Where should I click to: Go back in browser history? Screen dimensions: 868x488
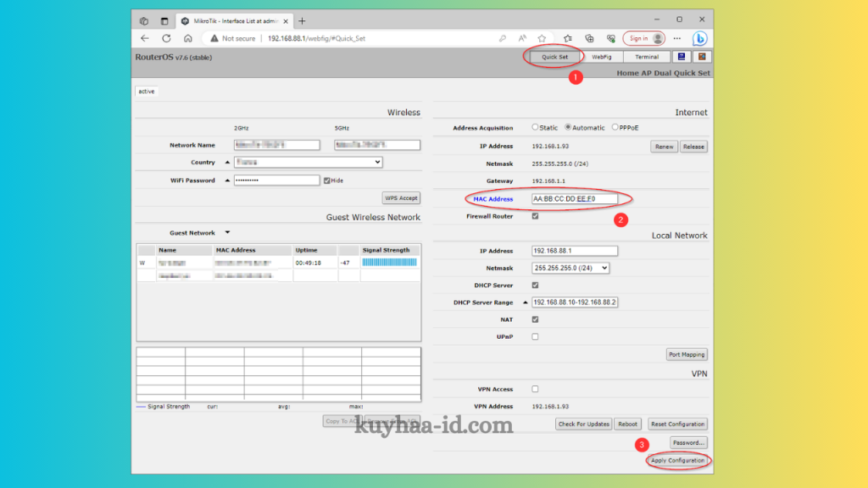coord(145,39)
